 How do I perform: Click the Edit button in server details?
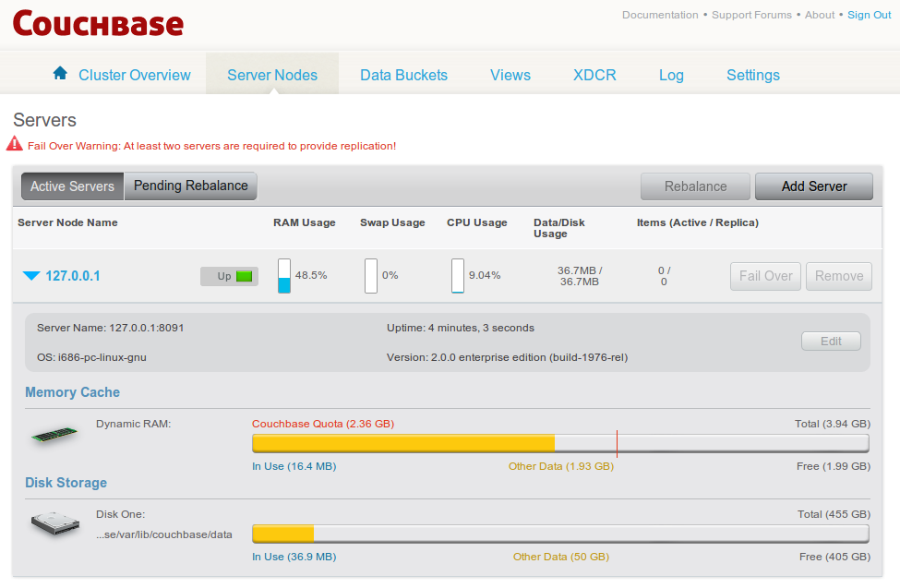point(830,341)
